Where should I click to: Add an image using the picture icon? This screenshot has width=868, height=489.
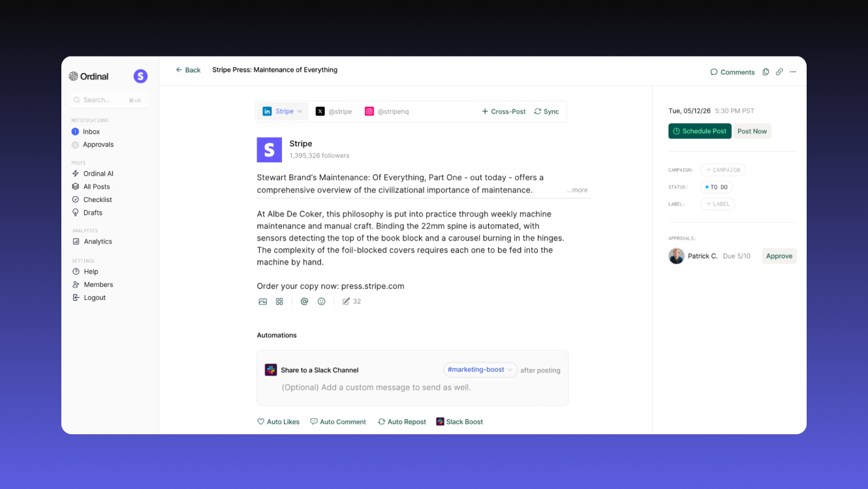(x=263, y=301)
